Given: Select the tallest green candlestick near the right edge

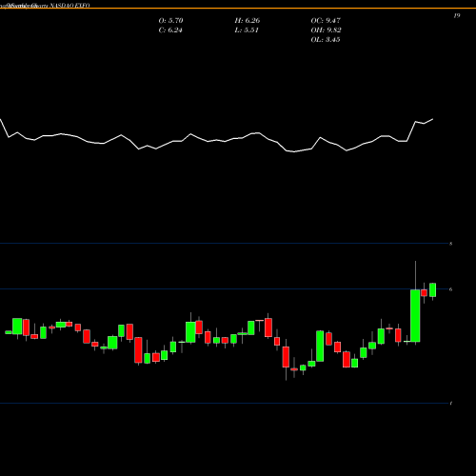Looking at the screenshot, I should (x=415, y=316).
